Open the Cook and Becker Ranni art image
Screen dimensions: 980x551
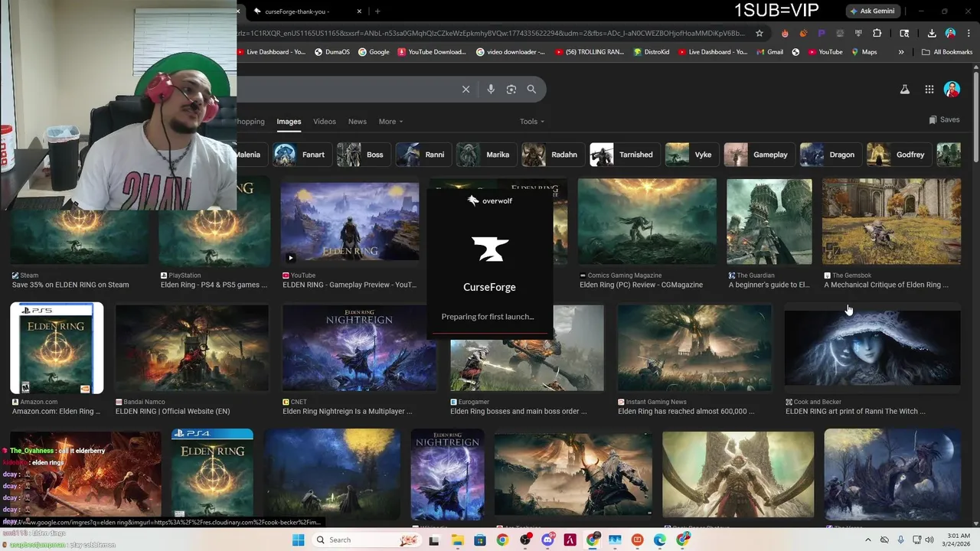[x=872, y=348]
